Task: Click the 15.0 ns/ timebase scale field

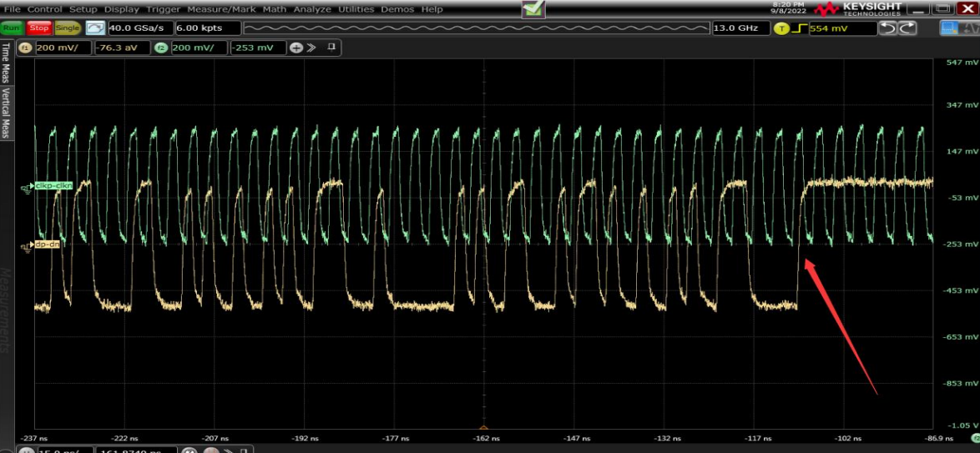Action: pos(65,450)
